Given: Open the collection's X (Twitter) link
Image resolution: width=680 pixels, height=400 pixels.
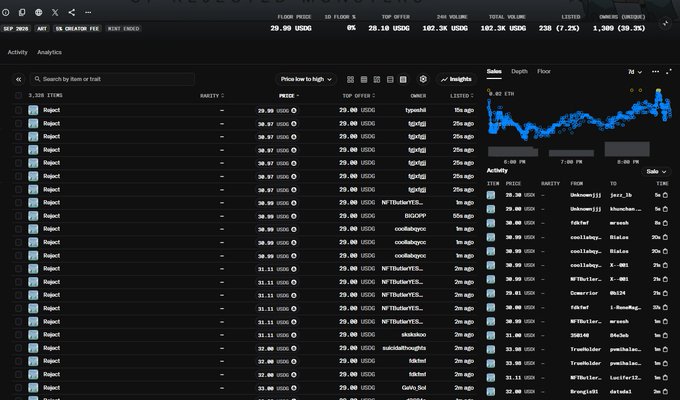Looking at the screenshot, I should pos(55,13).
